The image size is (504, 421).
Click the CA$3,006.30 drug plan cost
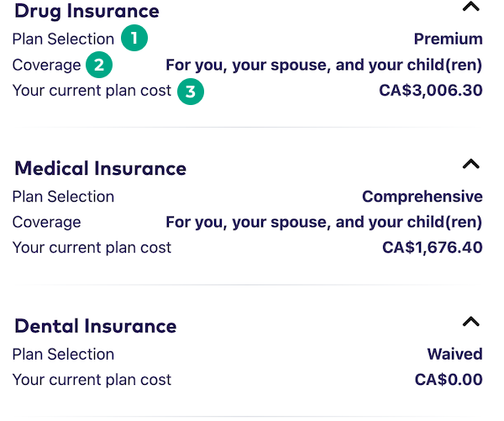431,90
